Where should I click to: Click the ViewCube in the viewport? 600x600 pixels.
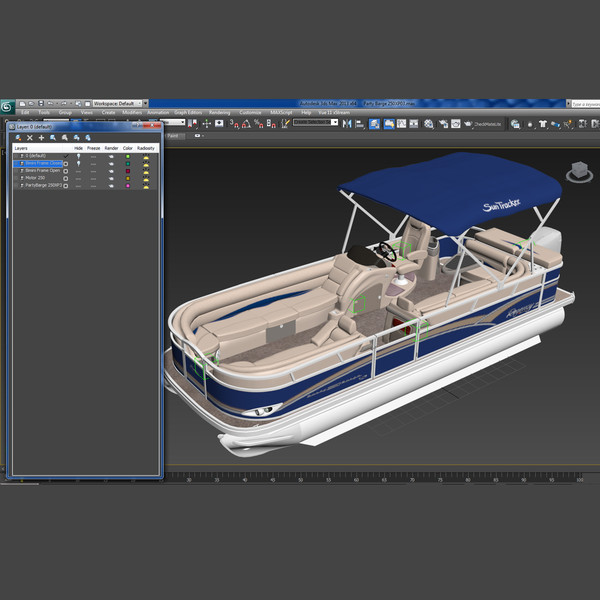tap(579, 171)
